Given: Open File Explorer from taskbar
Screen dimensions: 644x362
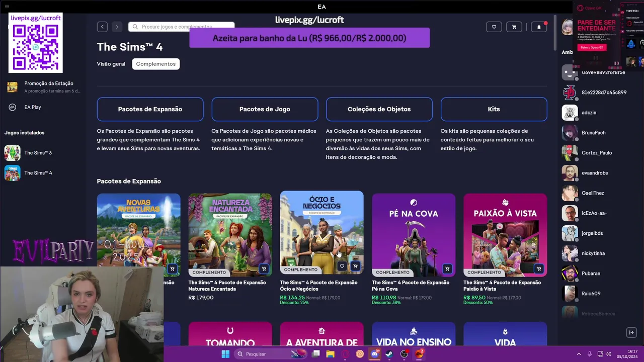Looking at the screenshot, I should pyautogui.click(x=330, y=354).
